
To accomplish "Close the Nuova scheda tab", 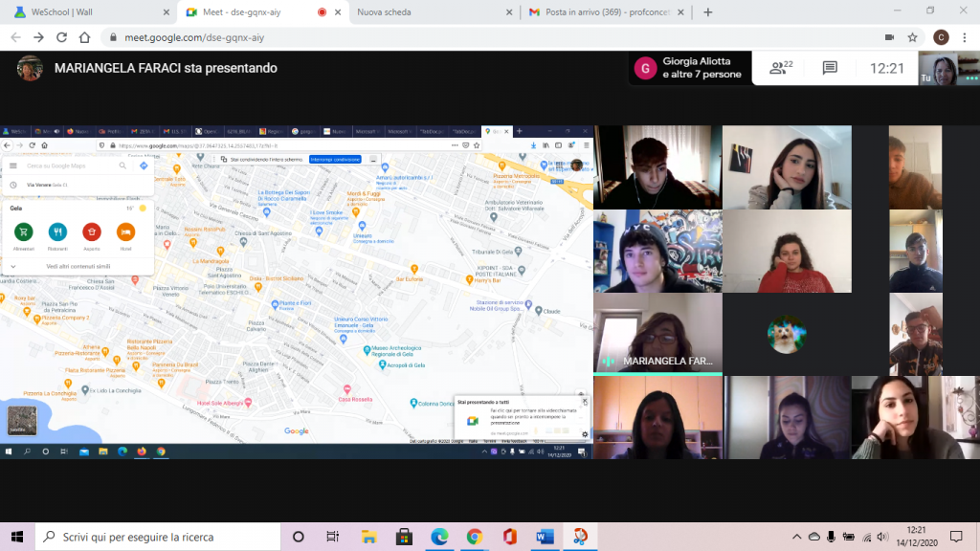I will click(509, 11).
